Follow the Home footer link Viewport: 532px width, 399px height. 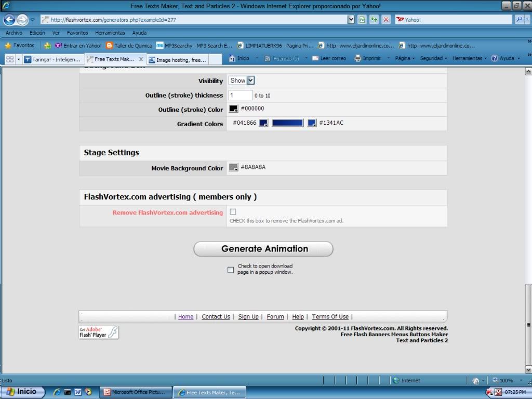click(185, 316)
